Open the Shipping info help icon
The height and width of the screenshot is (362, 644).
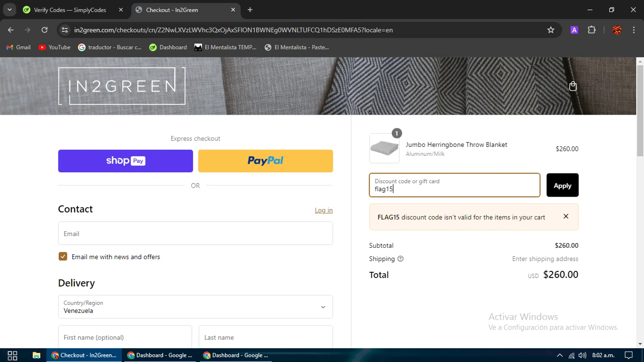tap(401, 259)
